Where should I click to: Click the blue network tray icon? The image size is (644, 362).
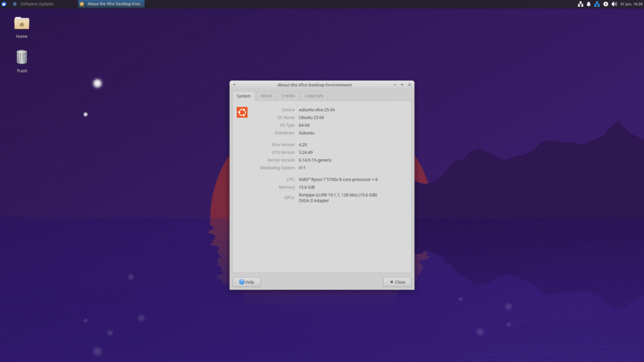tap(597, 4)
